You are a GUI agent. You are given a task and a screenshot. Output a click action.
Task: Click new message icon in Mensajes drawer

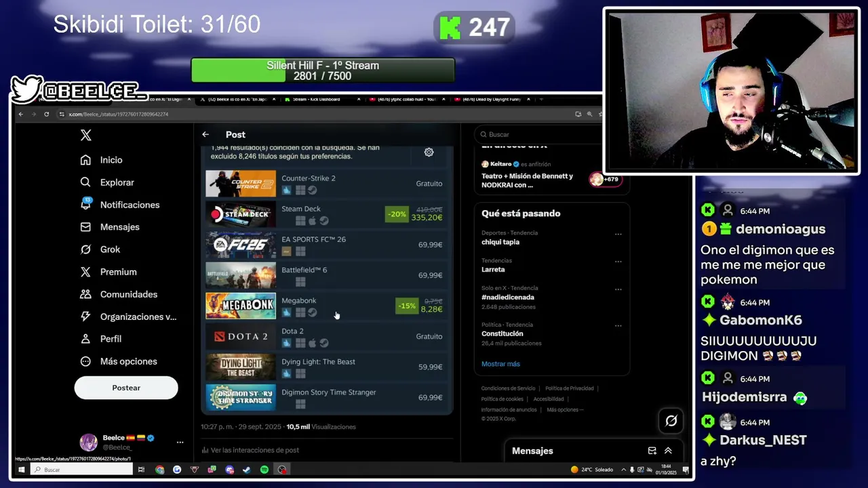point(652,451)
